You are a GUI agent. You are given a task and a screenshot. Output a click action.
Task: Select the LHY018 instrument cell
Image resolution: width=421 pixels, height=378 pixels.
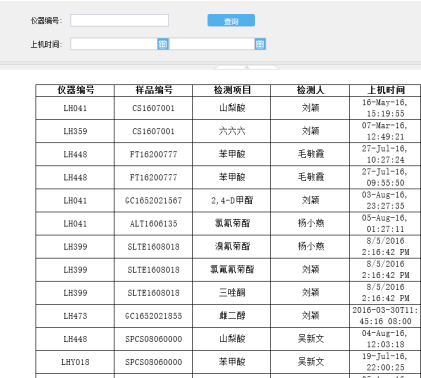75,362
